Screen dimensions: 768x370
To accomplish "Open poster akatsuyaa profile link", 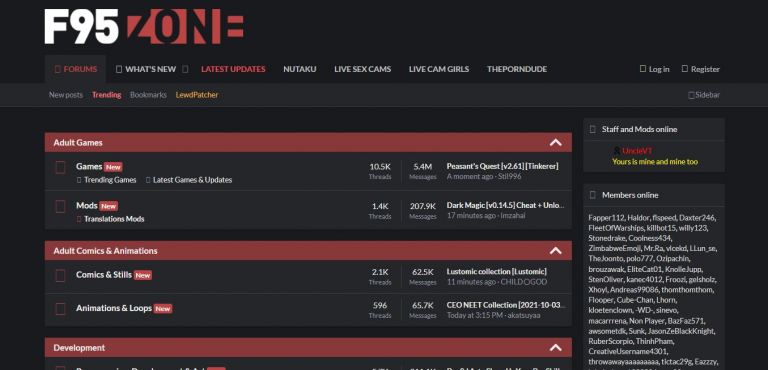I will click(525, 315).
